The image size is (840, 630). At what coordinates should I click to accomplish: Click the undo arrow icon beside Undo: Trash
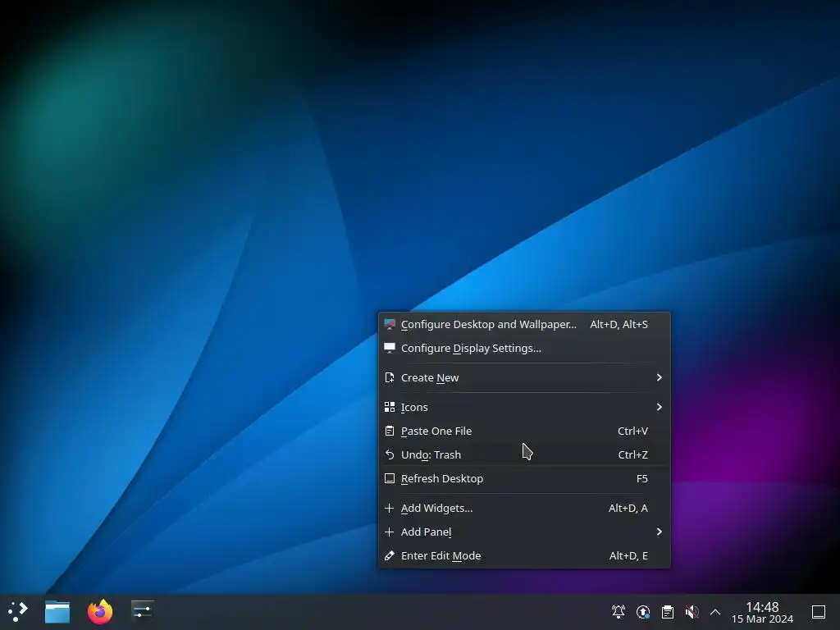390,454
